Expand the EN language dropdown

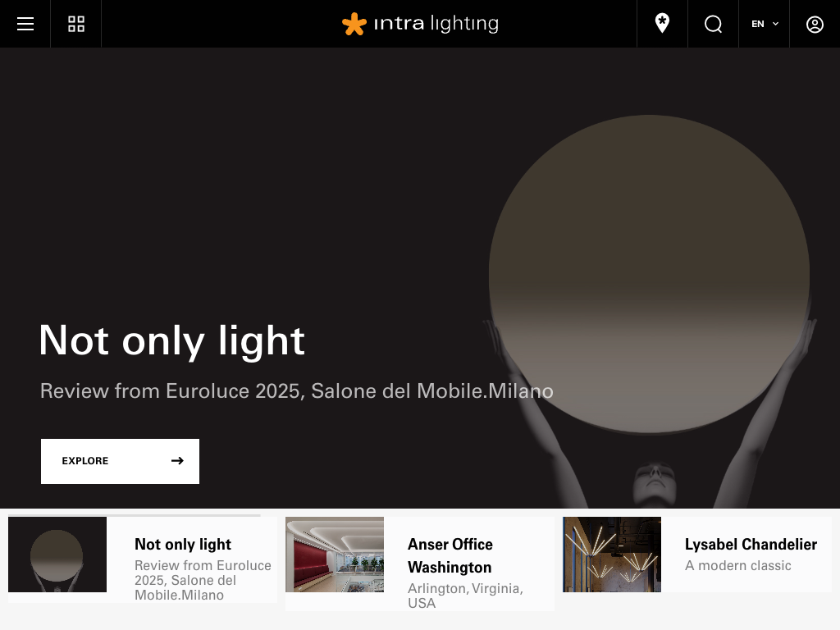(758, 24)
